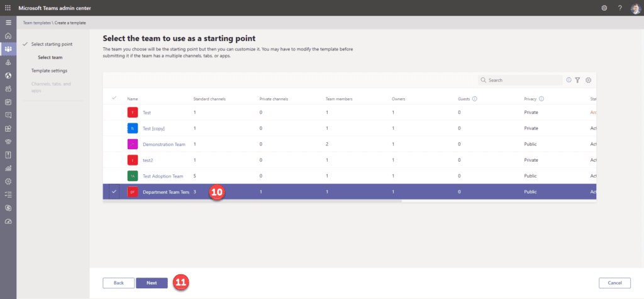Screen dimensions: 644x299
Task: Go to the Home dashboard icon
Action: [x=8, y=36]
